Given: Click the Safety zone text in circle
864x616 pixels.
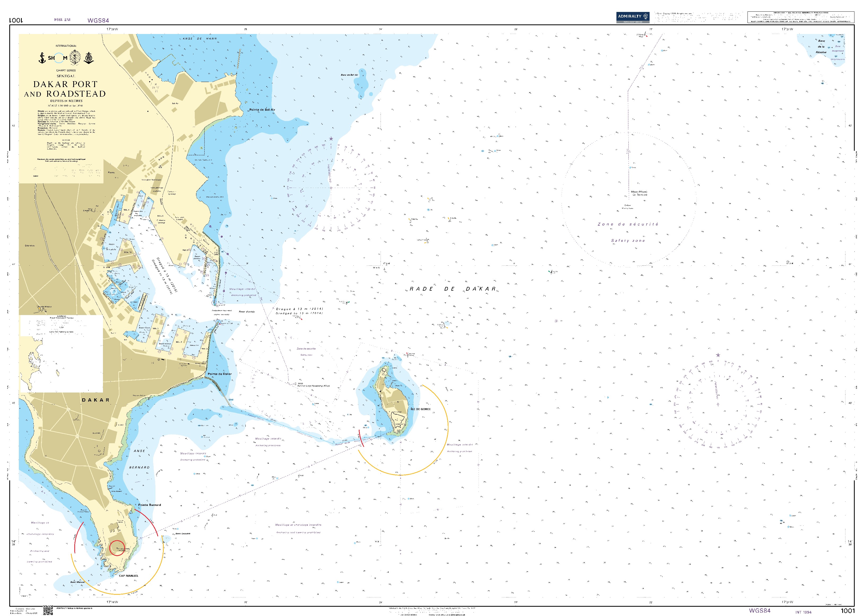Looking at the screenshot, I should point(628,240).
